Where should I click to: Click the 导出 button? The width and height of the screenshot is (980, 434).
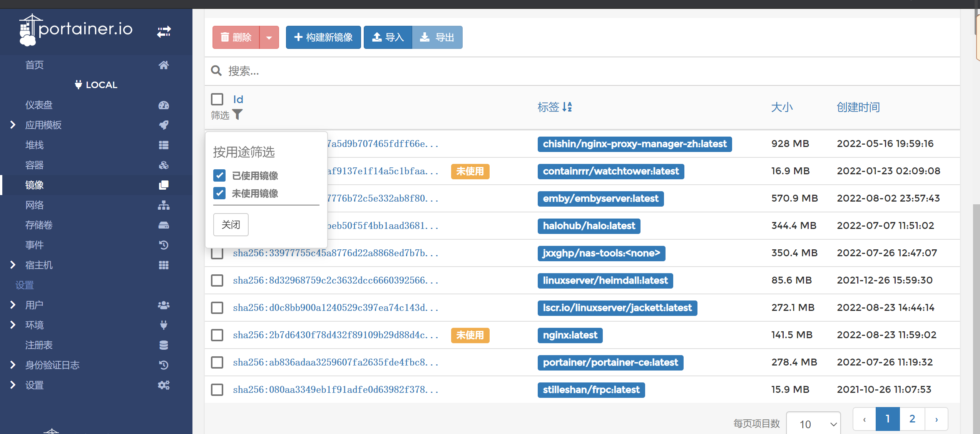(x=437, y=37)
